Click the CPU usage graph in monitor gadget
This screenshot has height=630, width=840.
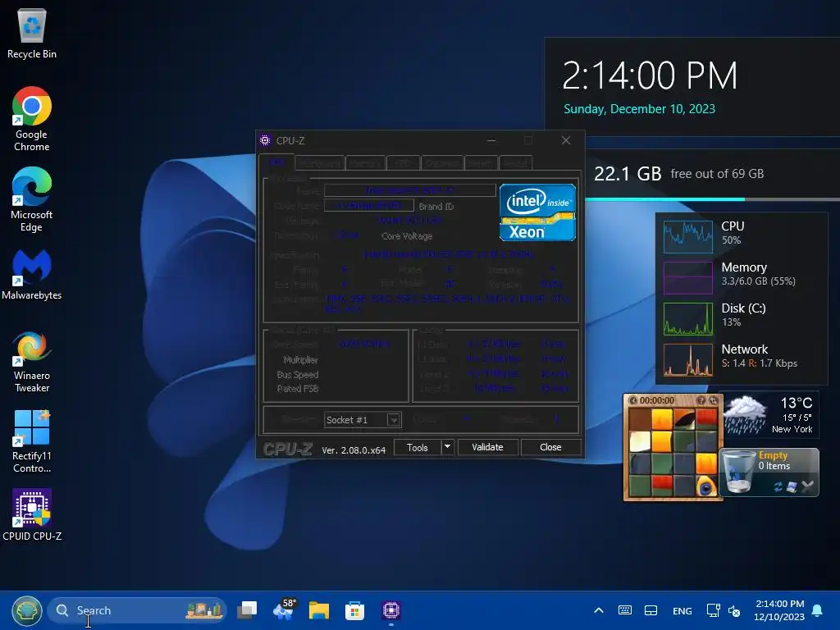[x=688, y=237]
